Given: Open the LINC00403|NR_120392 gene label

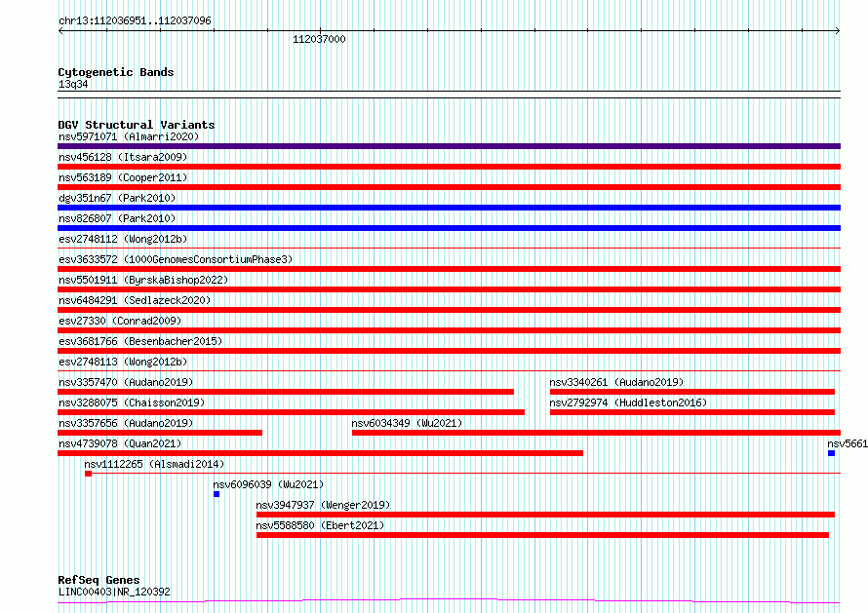Looking at the screenshot, I should click(114, 592).
